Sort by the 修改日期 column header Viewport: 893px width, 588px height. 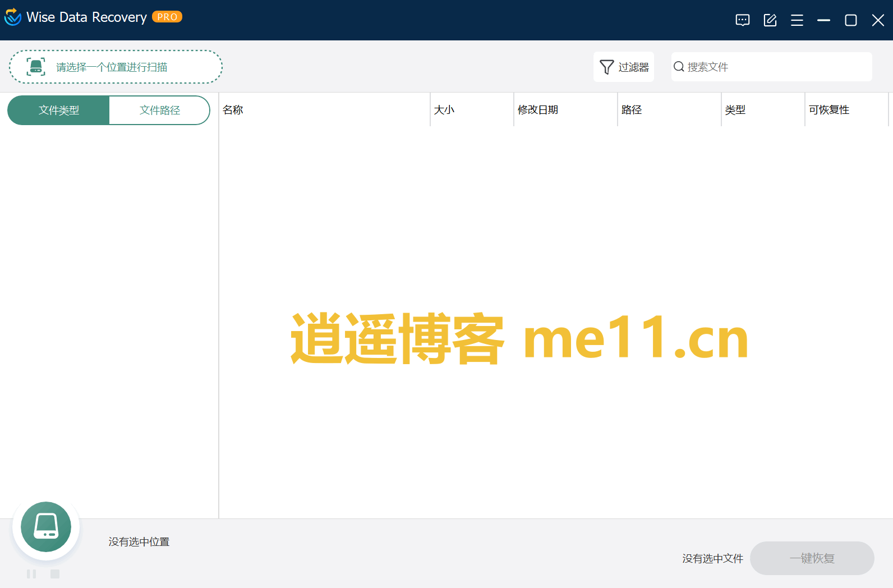[x=537, y=110]
